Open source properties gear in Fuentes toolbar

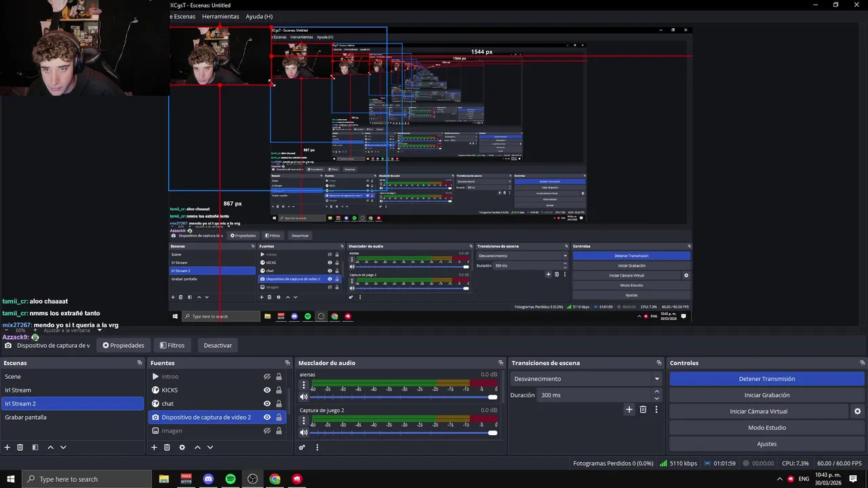(182, 447)
